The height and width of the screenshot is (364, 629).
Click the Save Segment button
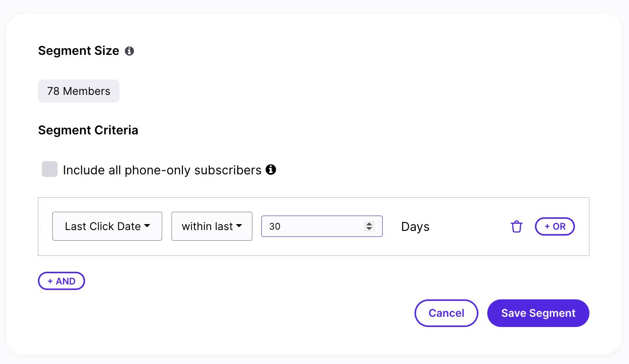pyautogui.click(x=538, y=313)
